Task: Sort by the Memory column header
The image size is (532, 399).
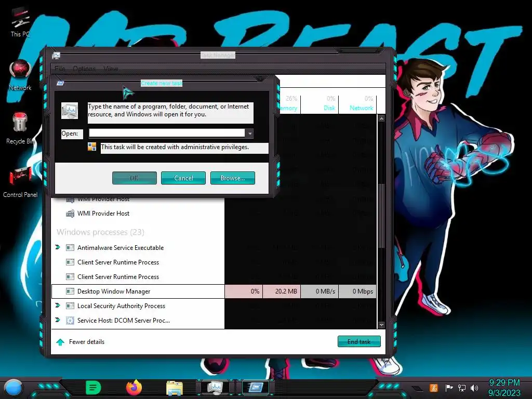Action: point(289,103)
